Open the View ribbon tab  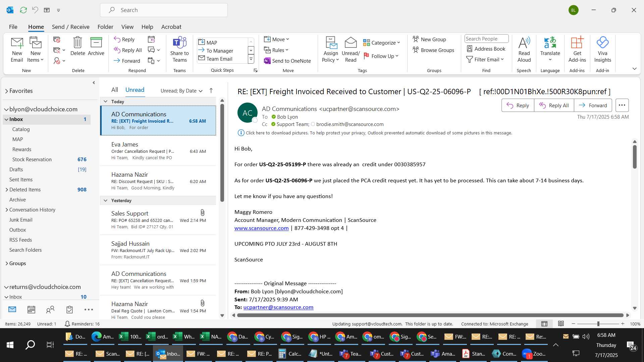tap(127, 27)
